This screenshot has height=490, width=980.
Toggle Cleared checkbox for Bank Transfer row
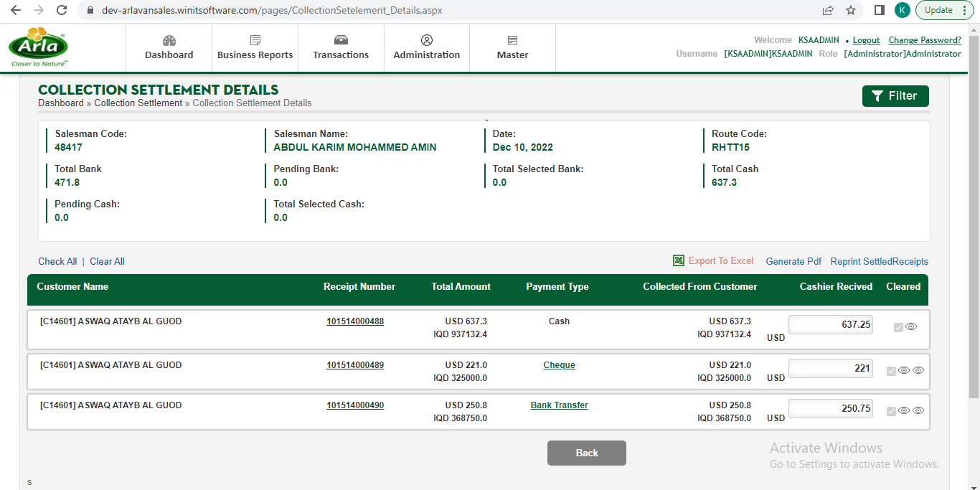click(891, 411)
